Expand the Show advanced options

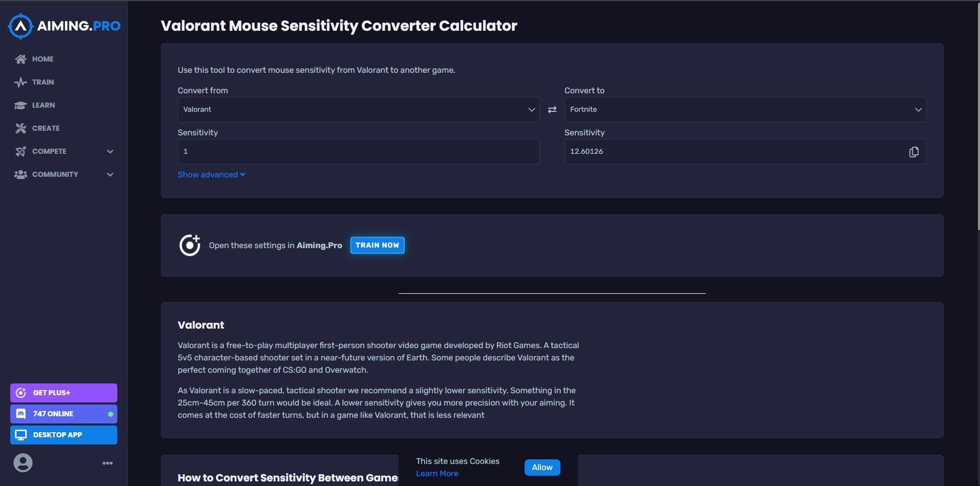coord(211,174)
